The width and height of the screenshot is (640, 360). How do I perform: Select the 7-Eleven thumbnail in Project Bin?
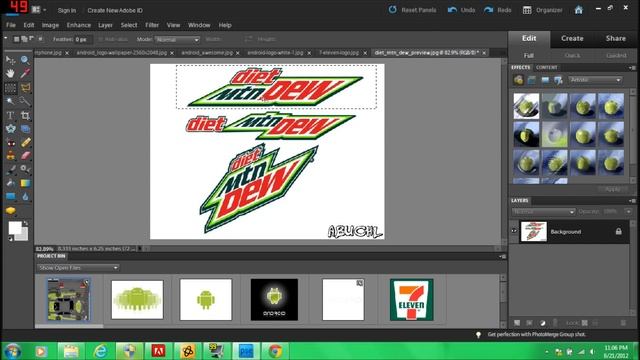pyautogui.click(x=411, y=300)
